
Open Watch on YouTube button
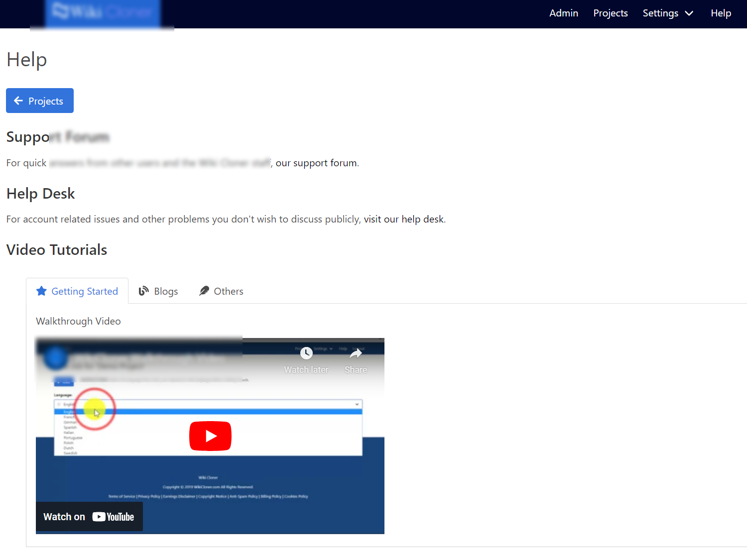click(x=89, y=517)
